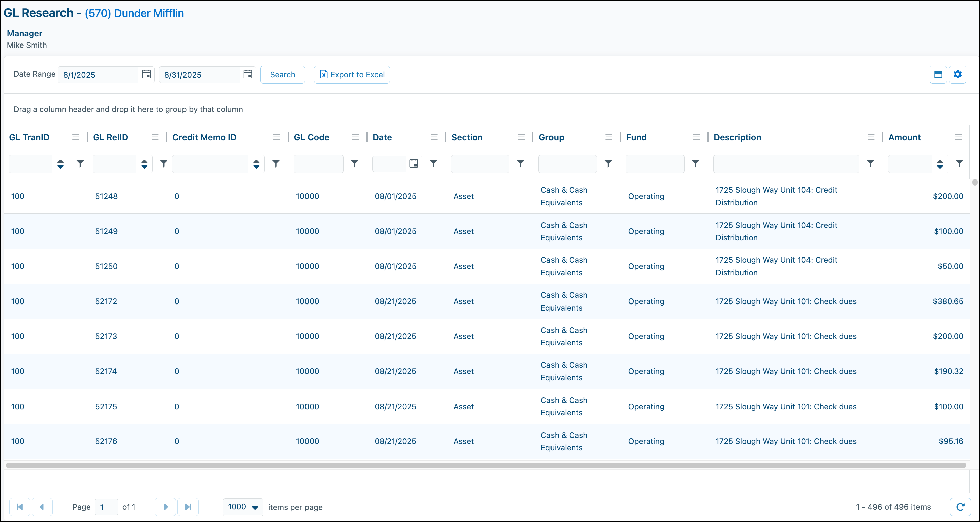Open the Date column filter calendar icon
Image resolution: width=980 pixels, height=522 pixels.
(x=414, y=164)
